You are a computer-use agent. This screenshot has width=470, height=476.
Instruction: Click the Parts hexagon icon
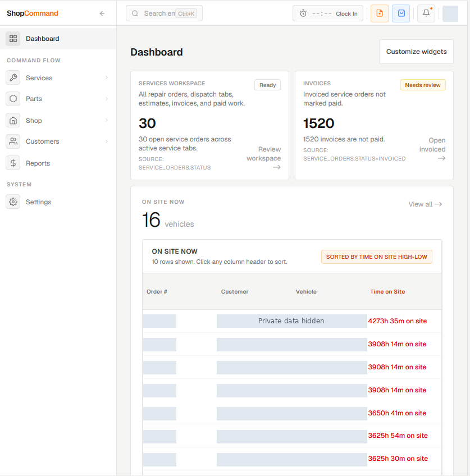pos(13,99)
